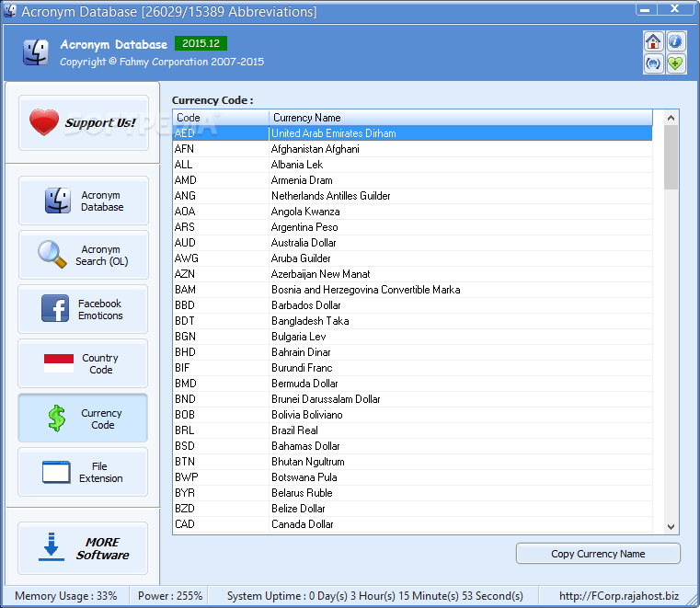Click the Memory Usage status bar entry
The image size is (700, 608).
66,596
